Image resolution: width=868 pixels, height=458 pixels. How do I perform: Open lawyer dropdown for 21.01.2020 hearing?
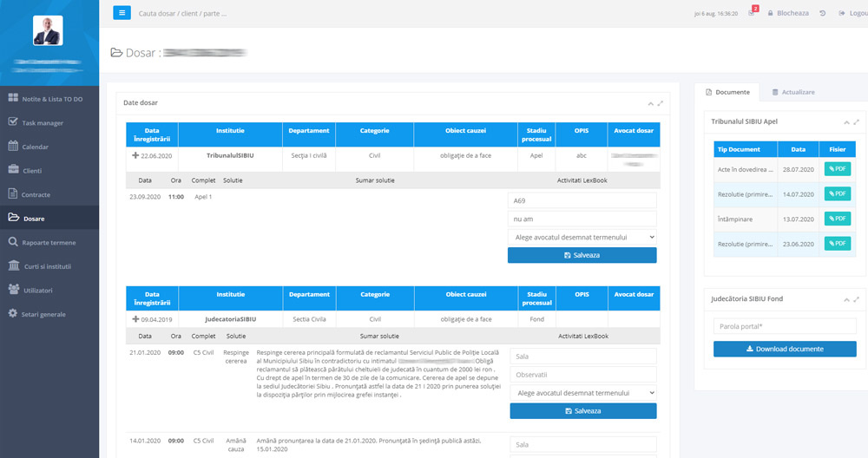pos(582,393)
